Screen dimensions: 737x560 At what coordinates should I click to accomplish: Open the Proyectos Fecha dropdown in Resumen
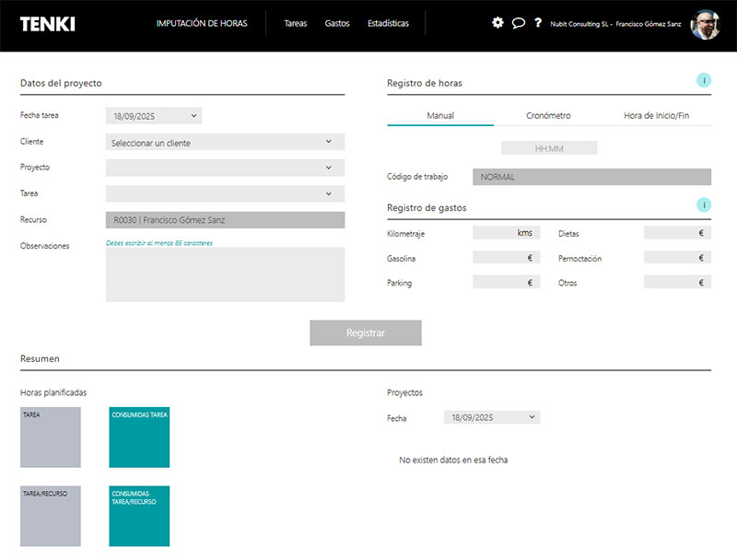(491, 417)
